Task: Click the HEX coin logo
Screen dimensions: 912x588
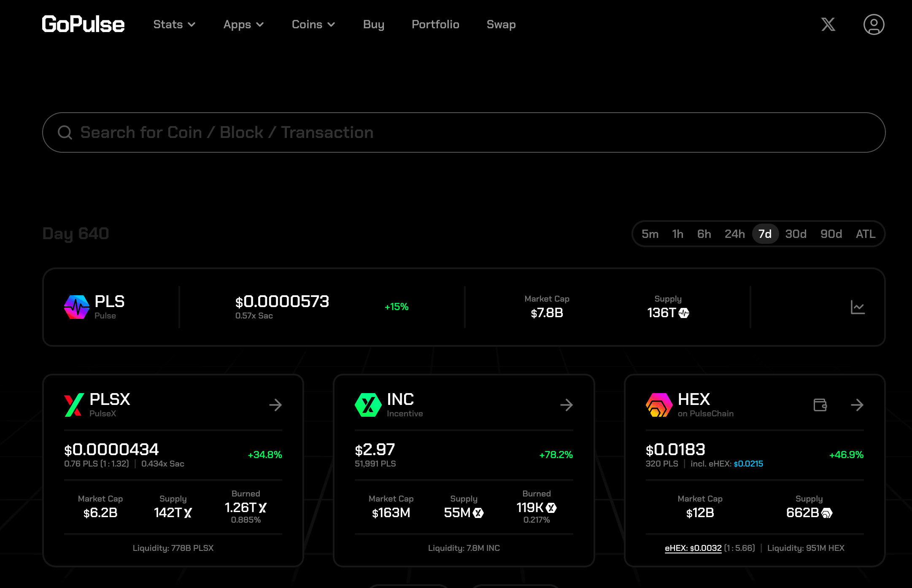Action: (x=659, y=405)
